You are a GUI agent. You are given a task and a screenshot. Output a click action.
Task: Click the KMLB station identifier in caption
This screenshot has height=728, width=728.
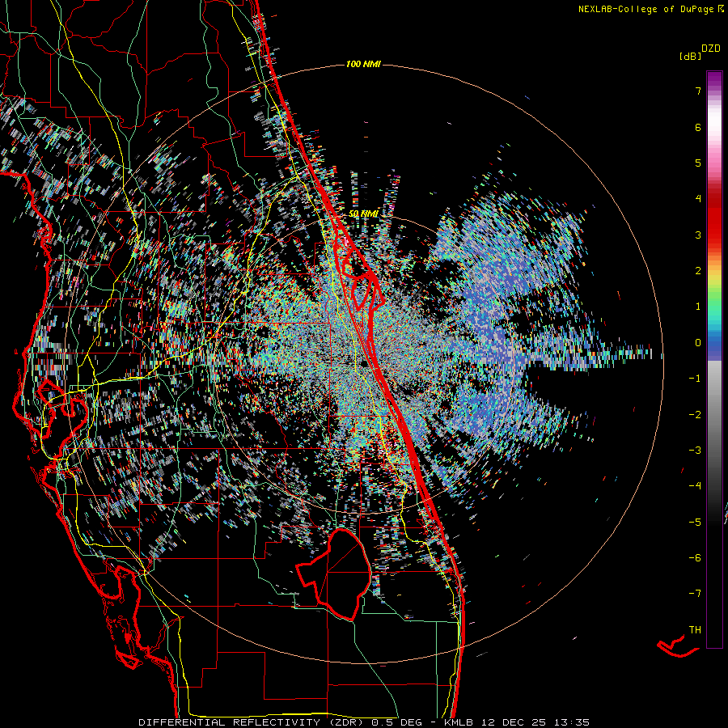tap(459, 722)
